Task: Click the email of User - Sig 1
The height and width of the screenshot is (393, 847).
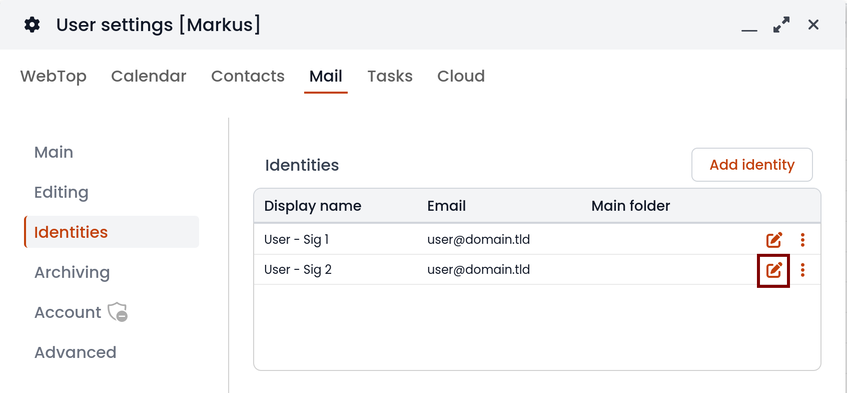Action: (478, 239)
